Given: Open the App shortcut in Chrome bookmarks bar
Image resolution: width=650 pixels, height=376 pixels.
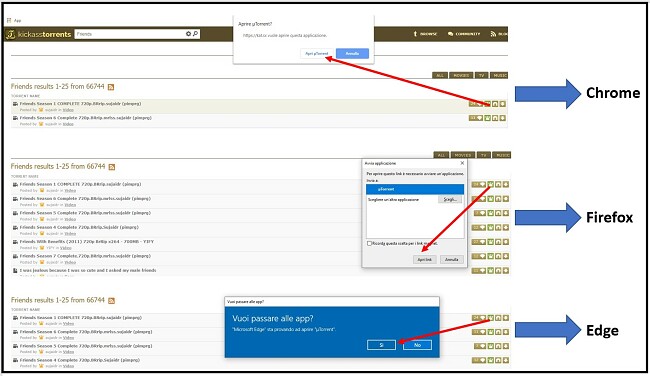Looking at the screenshot, I should 14,20.
